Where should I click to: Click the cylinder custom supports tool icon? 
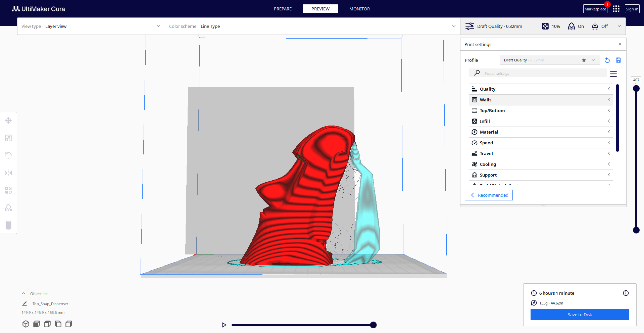8,225
